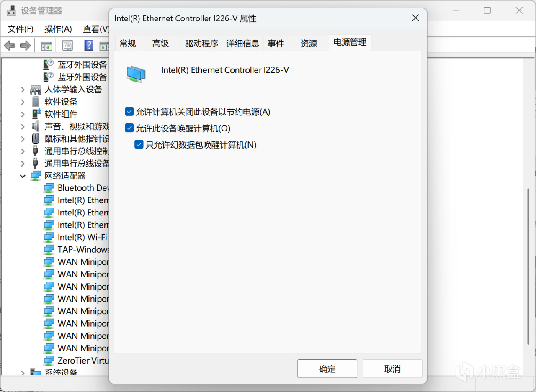The width and height of the screenshot is (536, 392).
Task: Expand the 通用串行总线控制 tree node
Action: (x=23, y=151)
